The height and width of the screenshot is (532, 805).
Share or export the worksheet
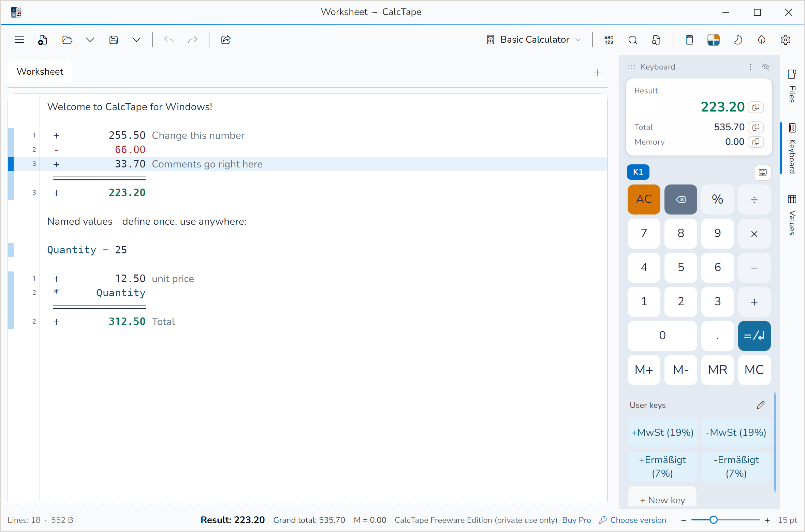[x=226, y=40]
